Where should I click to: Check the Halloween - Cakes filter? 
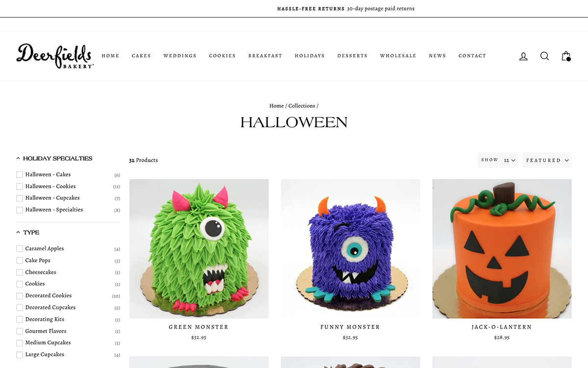pos(20,175)
